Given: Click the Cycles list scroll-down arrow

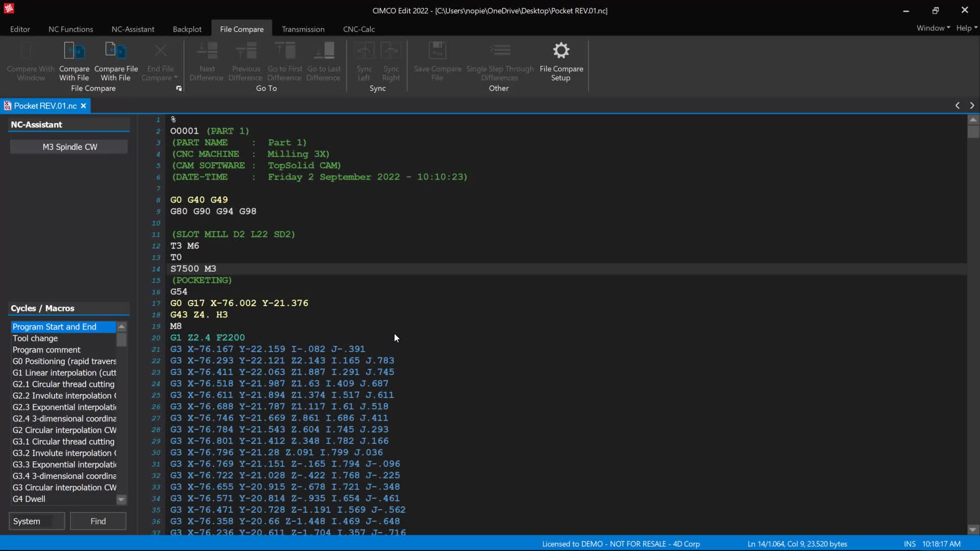Looking at the screenshot, I should tap(121, 499).
